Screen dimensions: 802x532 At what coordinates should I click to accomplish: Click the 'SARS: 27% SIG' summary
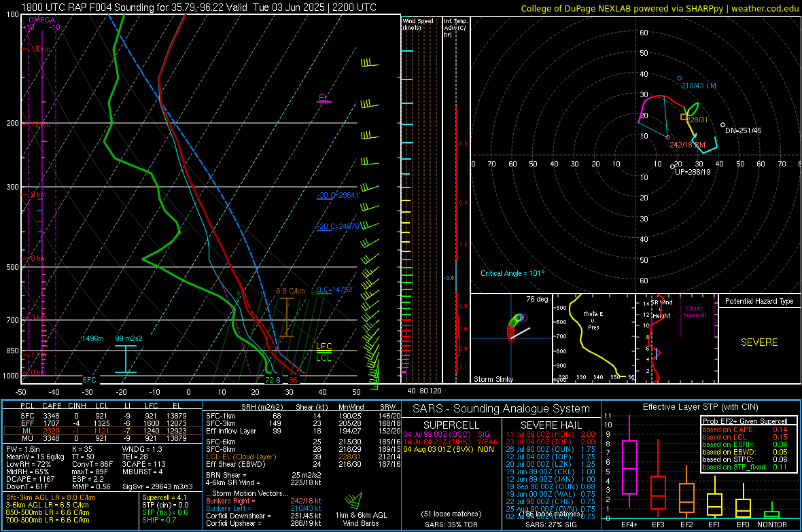[551, 525]
